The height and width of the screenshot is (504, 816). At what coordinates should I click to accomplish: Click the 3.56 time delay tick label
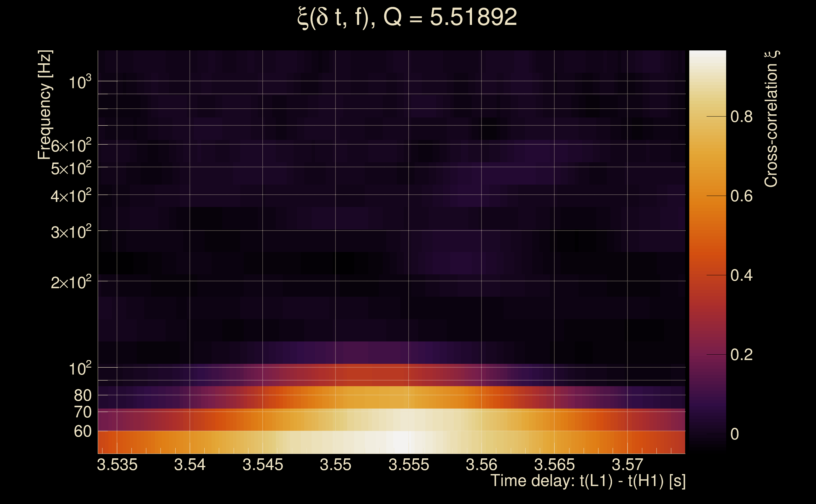tap(481, 465)
